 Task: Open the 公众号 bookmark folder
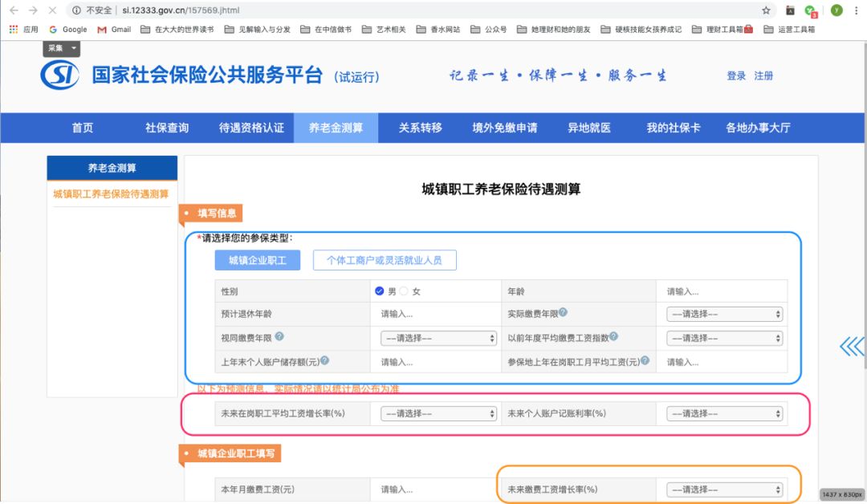coord(489,29)
